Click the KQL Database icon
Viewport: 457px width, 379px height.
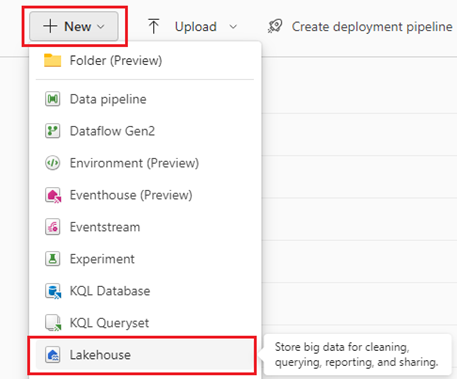point(53,291)
